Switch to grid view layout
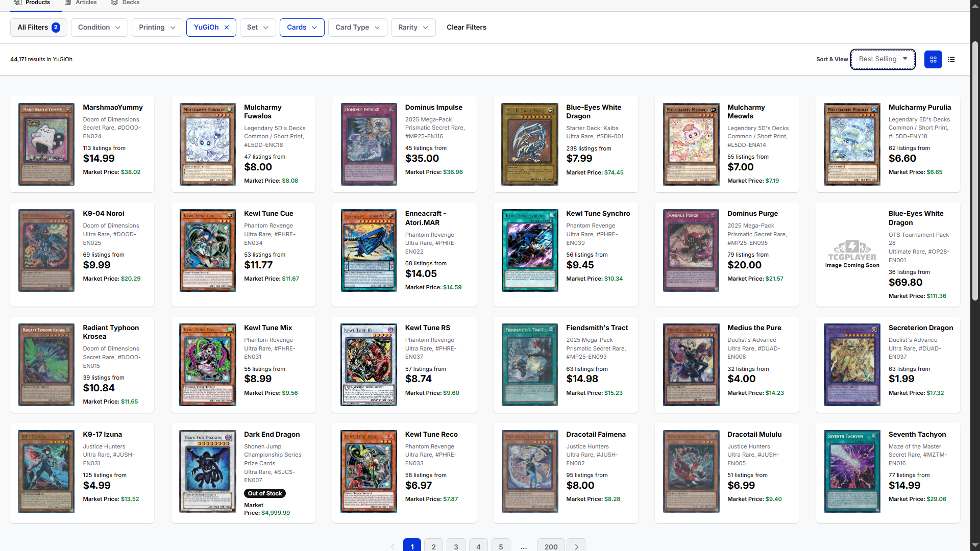This screenshot has height=551, width=980. 933,60
